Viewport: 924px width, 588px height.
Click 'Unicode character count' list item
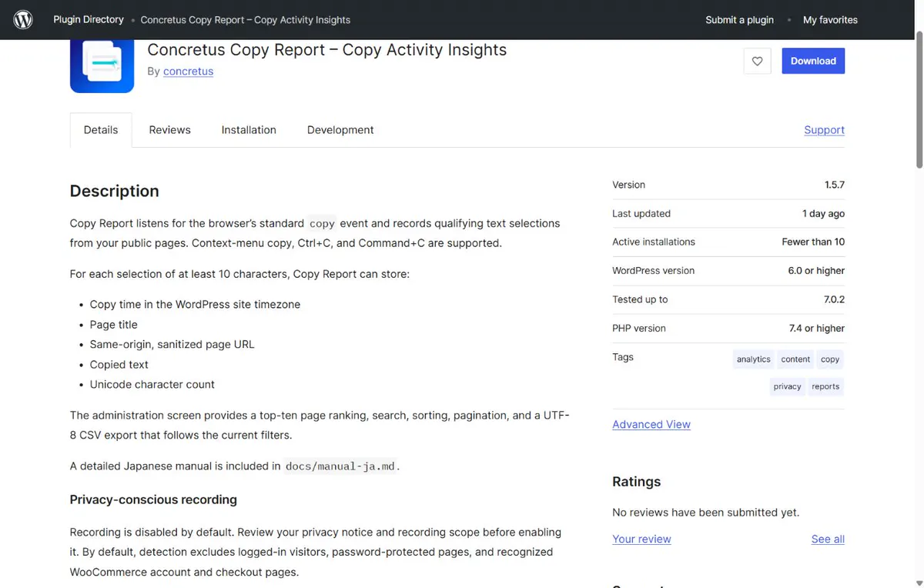click(152, 385)
